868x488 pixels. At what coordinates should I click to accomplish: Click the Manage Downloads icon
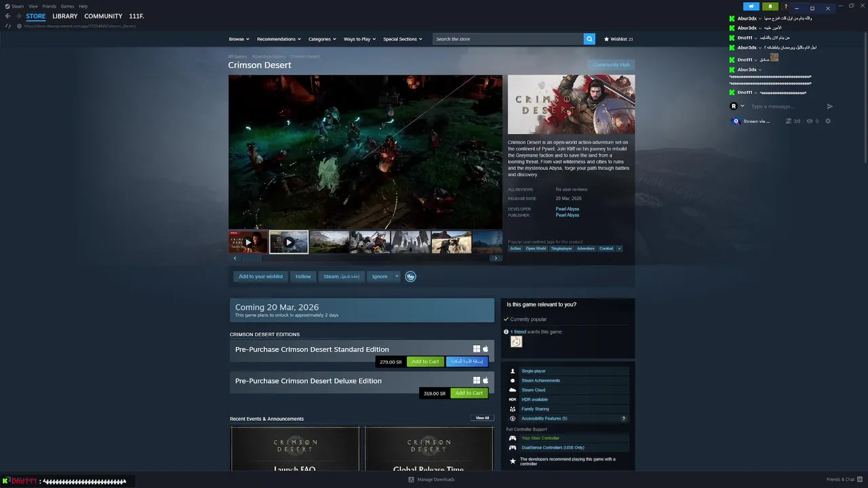click(411, 479)
